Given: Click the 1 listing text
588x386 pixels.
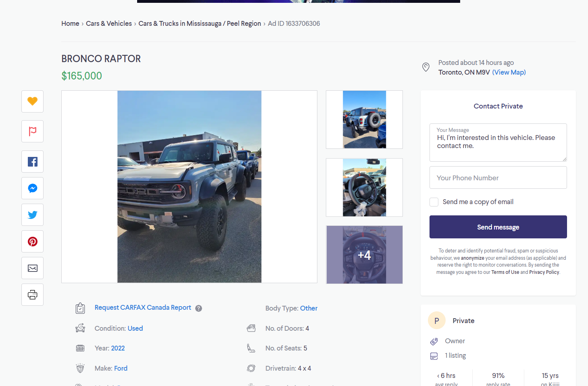Looking at the screenshot, I should point(455,355).
